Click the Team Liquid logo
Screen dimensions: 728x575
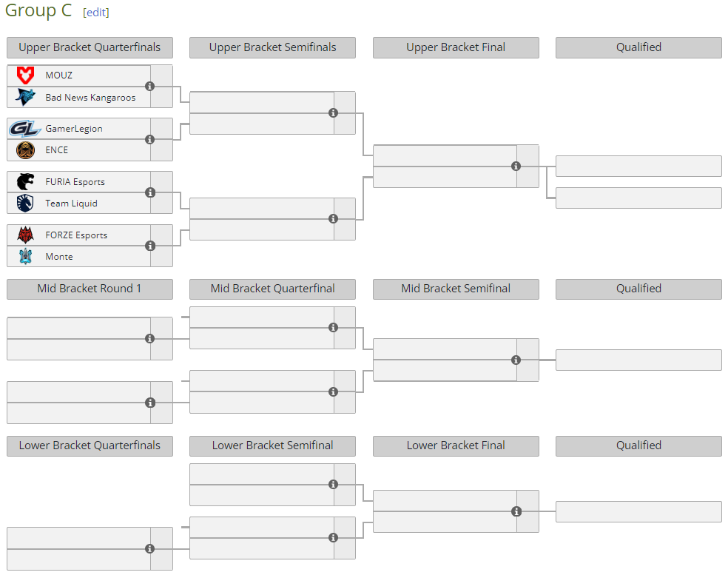coord(25,203)
